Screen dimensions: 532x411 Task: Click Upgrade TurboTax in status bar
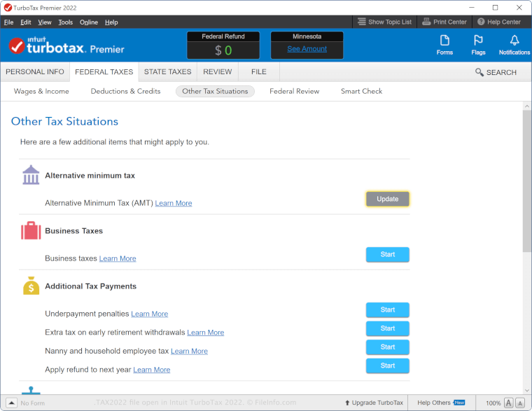[x=374, y=403]
